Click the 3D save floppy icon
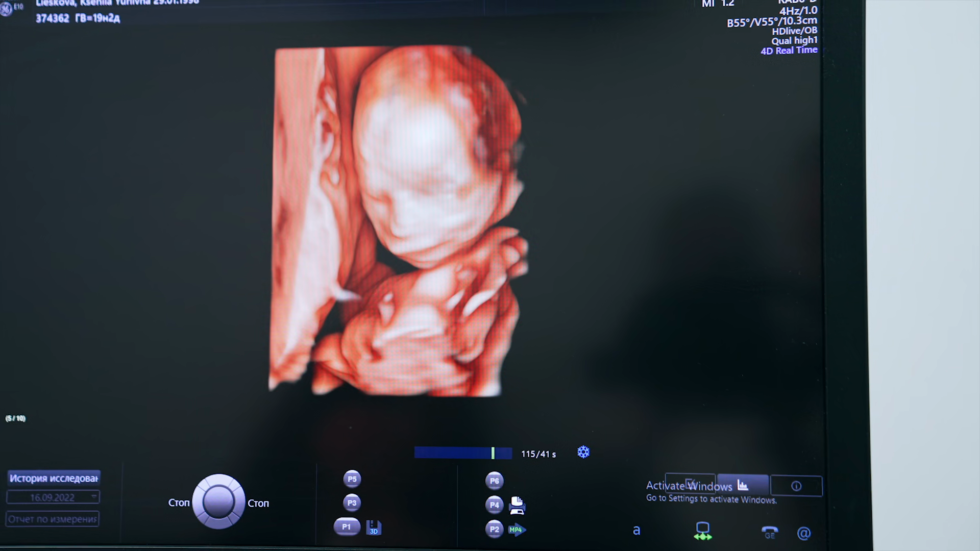The width and height of the screenshot is (980, 551). [374, 528]
